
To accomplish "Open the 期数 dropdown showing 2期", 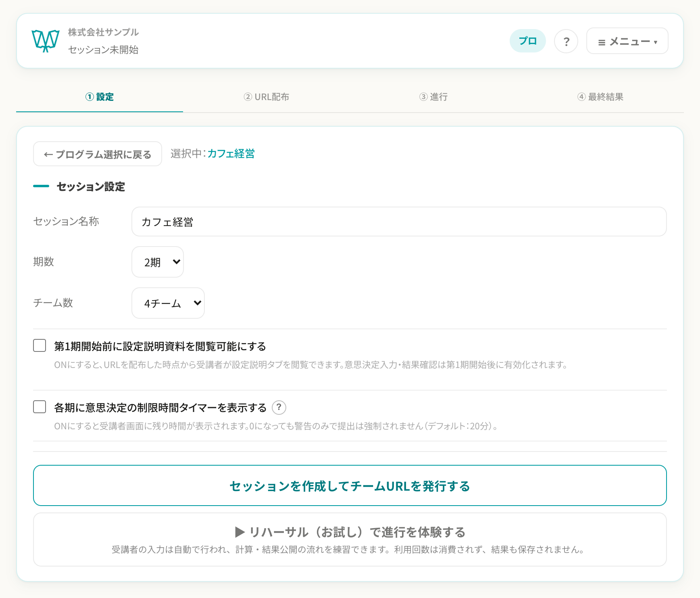I will pyautogui.click(x=158, y=262).
